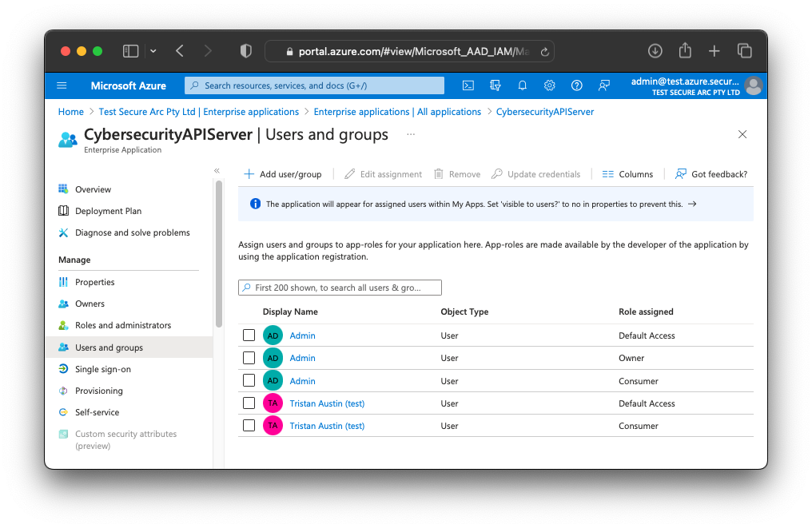Click the Safari address bar

(x=409, y=51)
